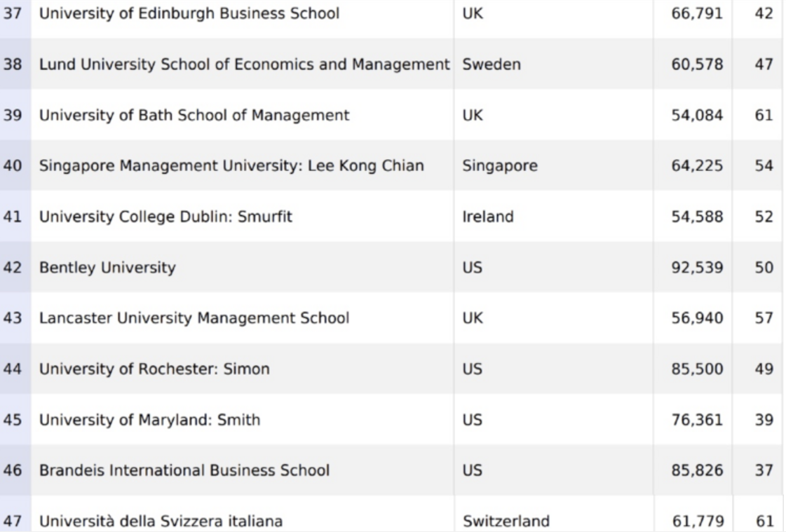Select University of Rochester: Simon
The image size is (786, 532).
(154, 369)
